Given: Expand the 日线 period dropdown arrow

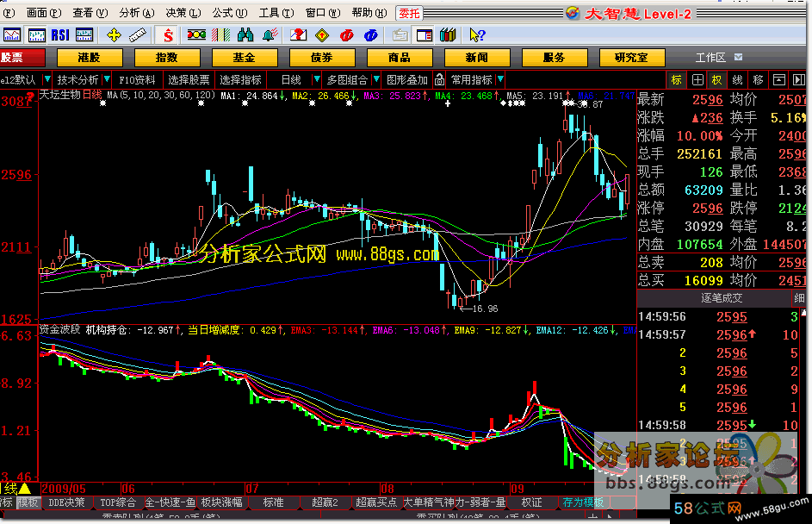Looking at the screenshot, I should [x=317, y=80].
